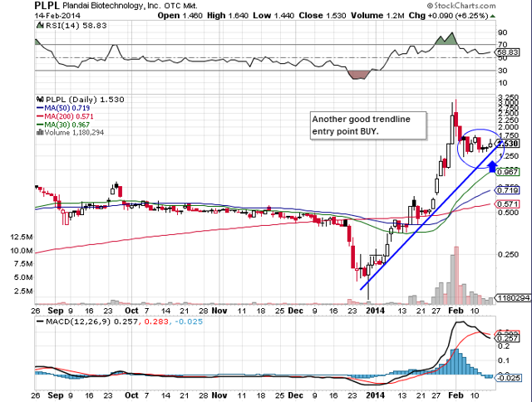
Task: Click the RSI 58.83 value tag
Action: (507, 52)
